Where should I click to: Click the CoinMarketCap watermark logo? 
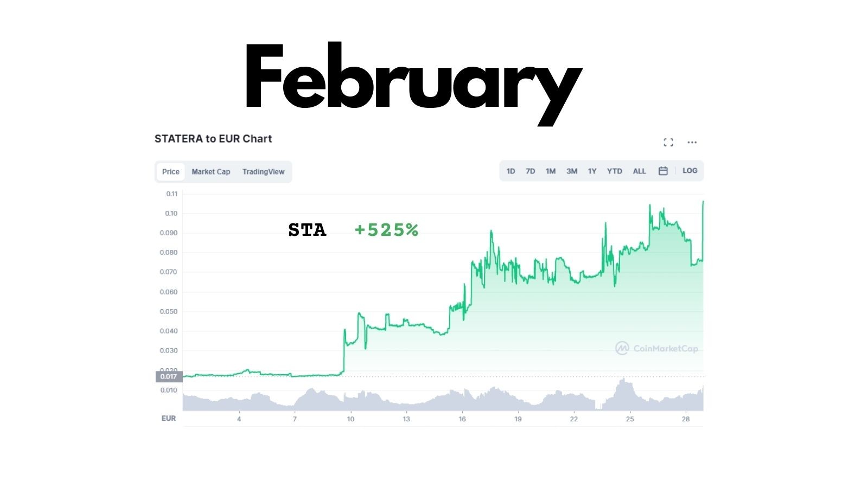(656, 348)
